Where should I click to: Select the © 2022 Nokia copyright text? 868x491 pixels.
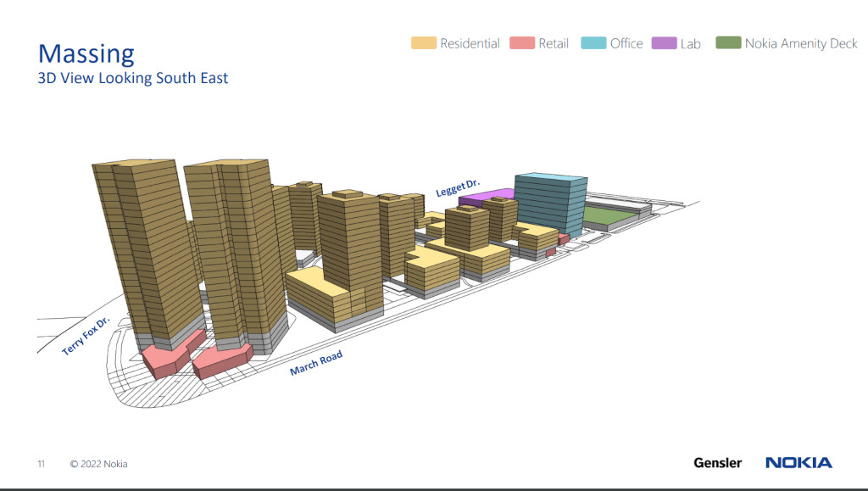pyautogui.click(x=99, y=464)
